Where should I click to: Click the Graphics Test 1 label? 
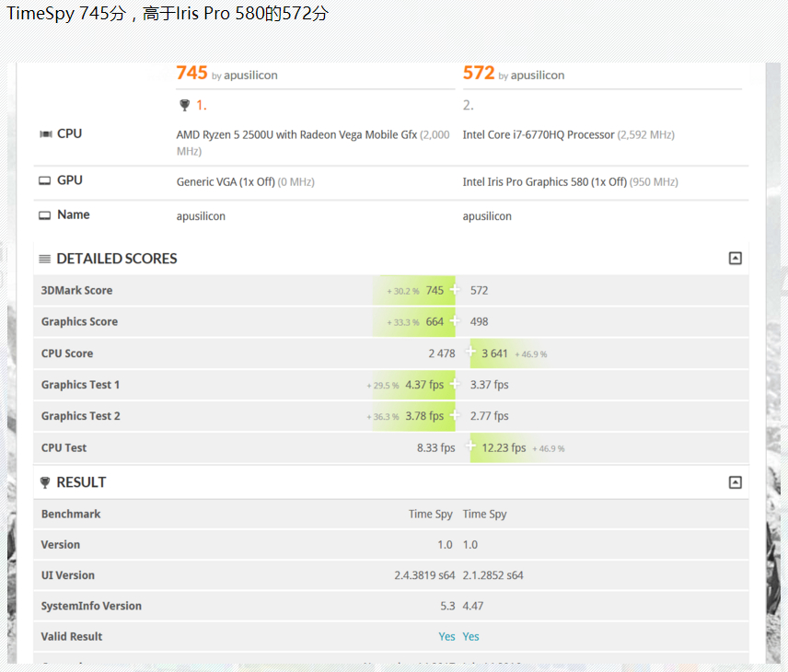coord(80,385)
